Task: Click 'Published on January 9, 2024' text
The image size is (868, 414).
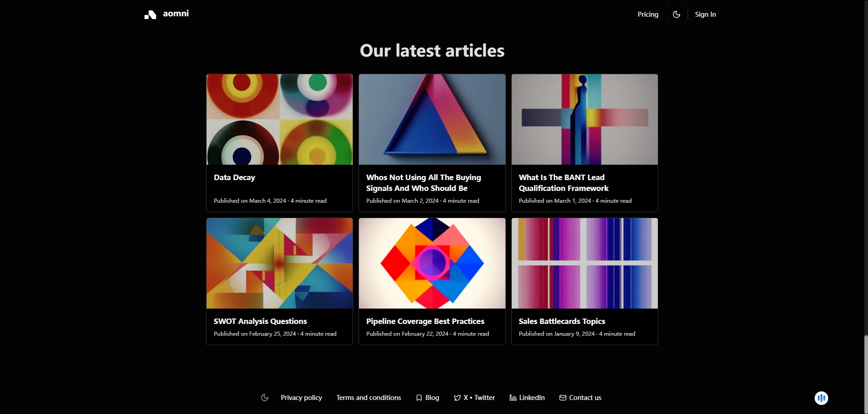Action: (557, 334)
